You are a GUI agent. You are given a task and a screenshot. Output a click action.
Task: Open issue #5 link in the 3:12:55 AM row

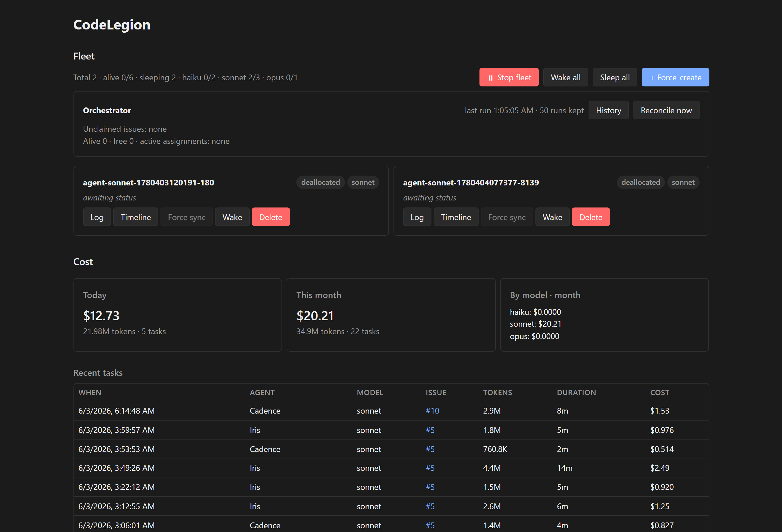(430, 506)
